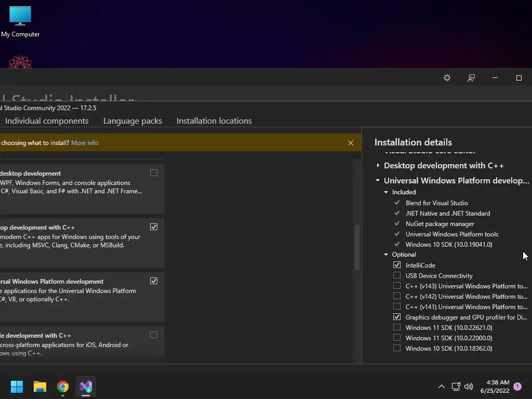Screen dimensions: 532x399
Task: Open the More info link
Action: (x=85, y=143)
